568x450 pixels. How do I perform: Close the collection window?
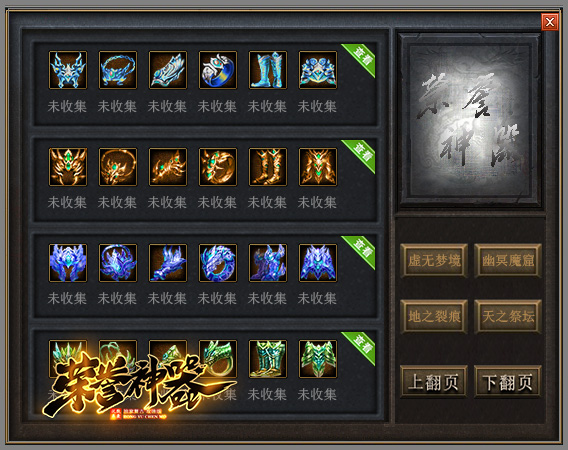[550, 22]
